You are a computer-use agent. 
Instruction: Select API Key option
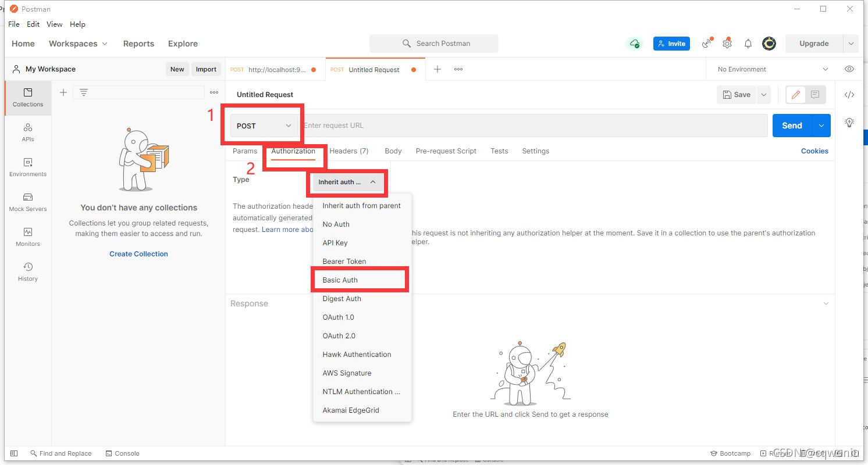pyautogui.click(x=362, y=243)
